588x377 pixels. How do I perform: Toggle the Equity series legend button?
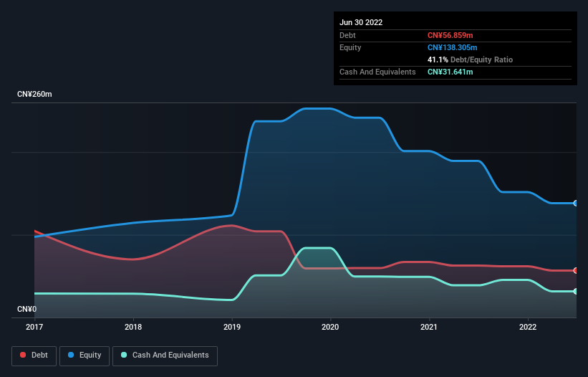point(85,355)
